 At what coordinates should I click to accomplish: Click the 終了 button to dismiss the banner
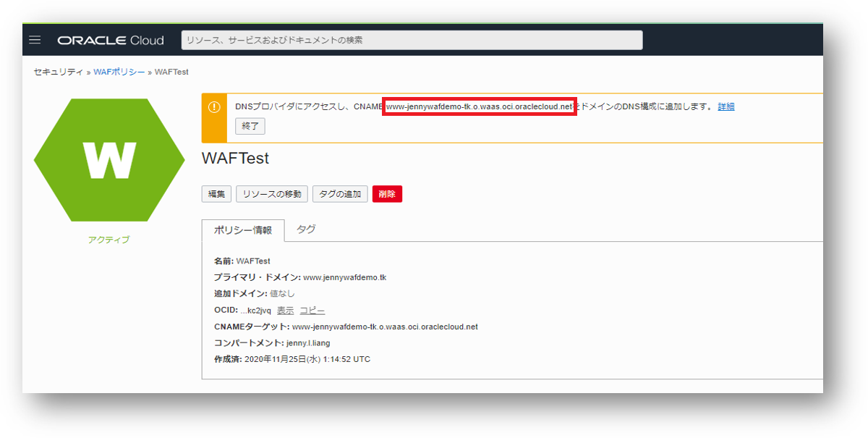(x=250, y=126)
